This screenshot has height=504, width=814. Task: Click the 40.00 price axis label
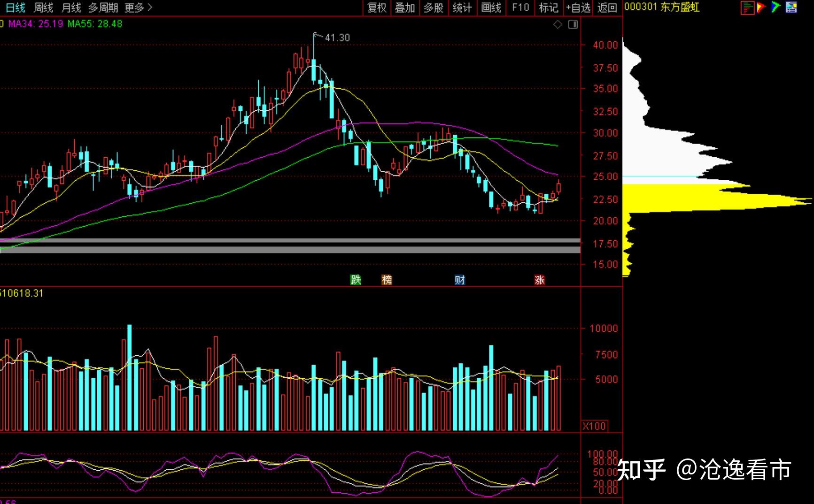click(605, 45)
